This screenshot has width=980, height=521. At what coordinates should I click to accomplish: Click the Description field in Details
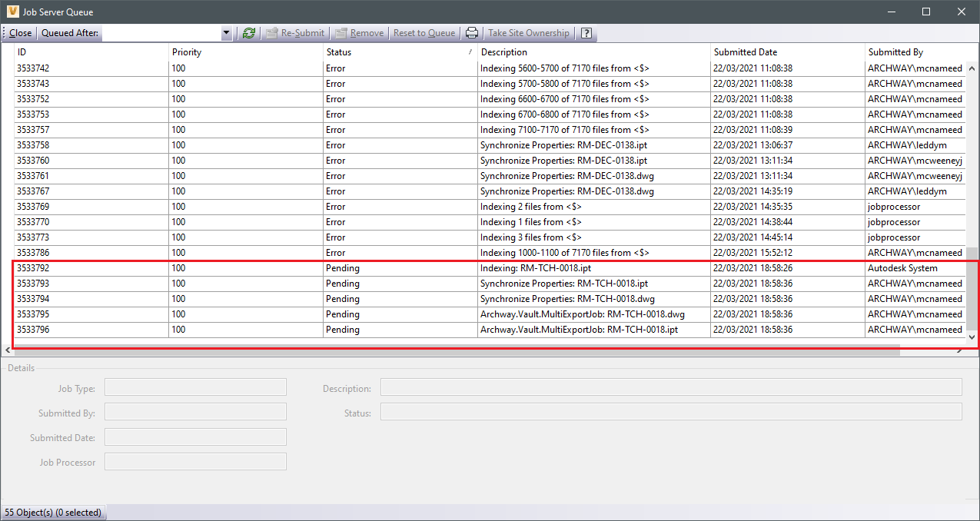670,387
